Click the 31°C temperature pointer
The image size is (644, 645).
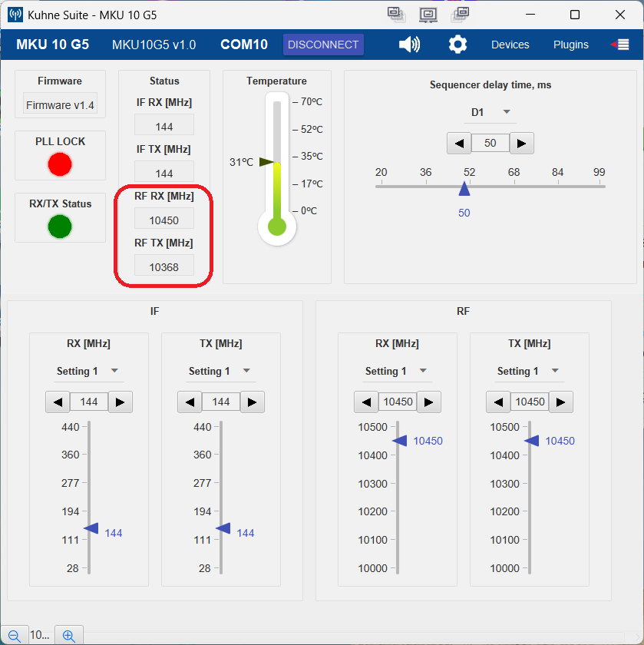[266, 162]
